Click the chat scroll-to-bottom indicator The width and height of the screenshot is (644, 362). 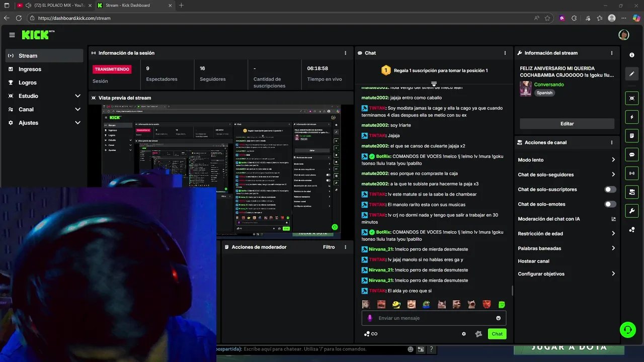pos(434,84)
